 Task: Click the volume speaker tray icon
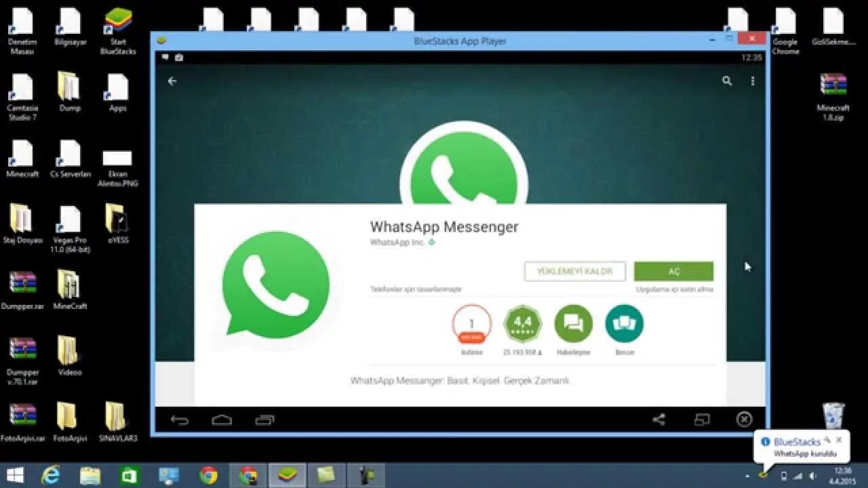[812, 476]
